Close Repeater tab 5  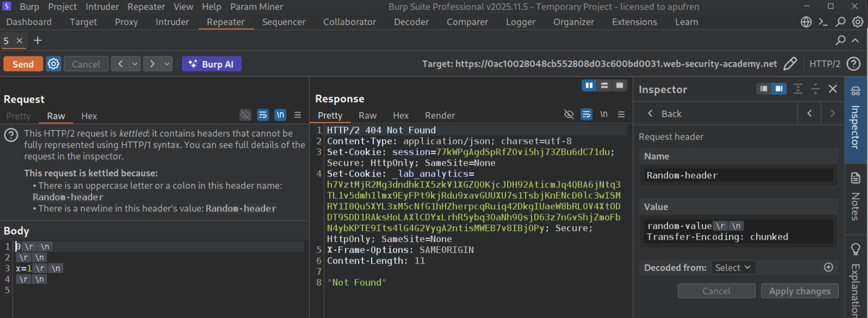click(20, 40)
